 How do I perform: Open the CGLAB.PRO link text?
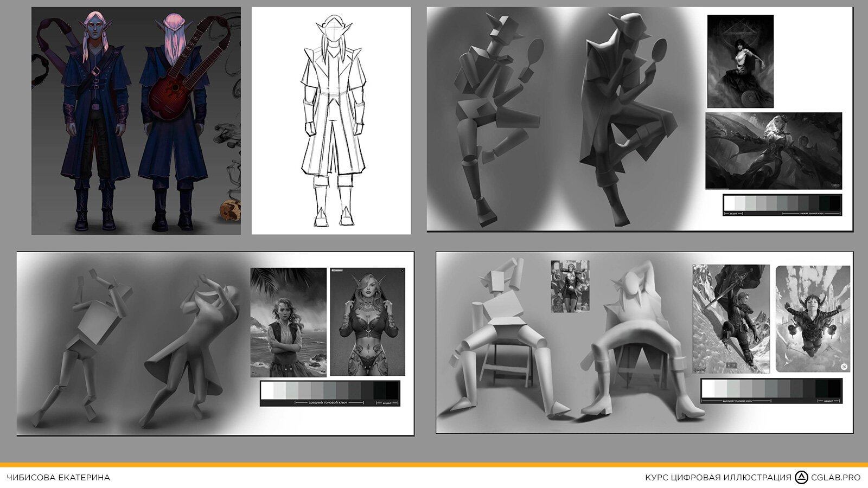coord(835,478)
